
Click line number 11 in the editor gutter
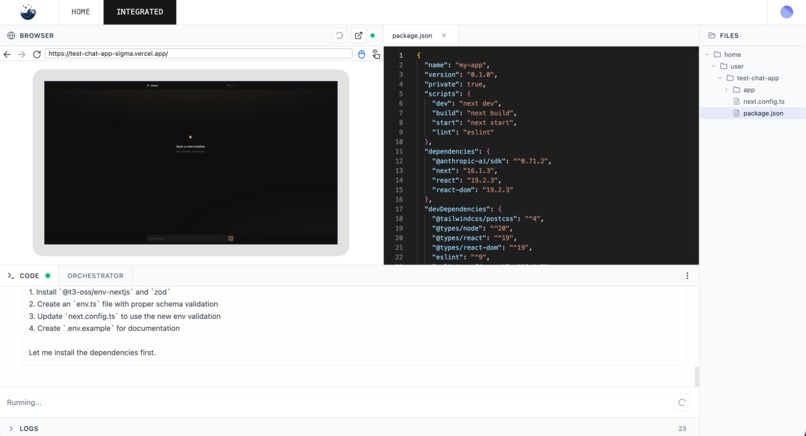tap(399, 152)
